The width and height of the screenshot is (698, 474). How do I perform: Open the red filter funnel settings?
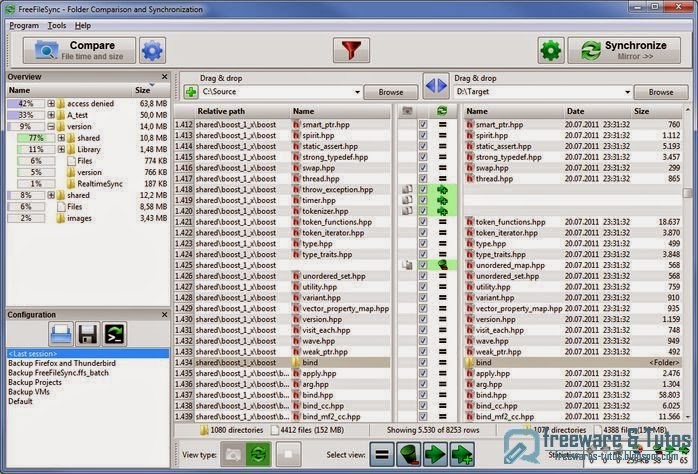pyautogui.click(x=351, y=50)
